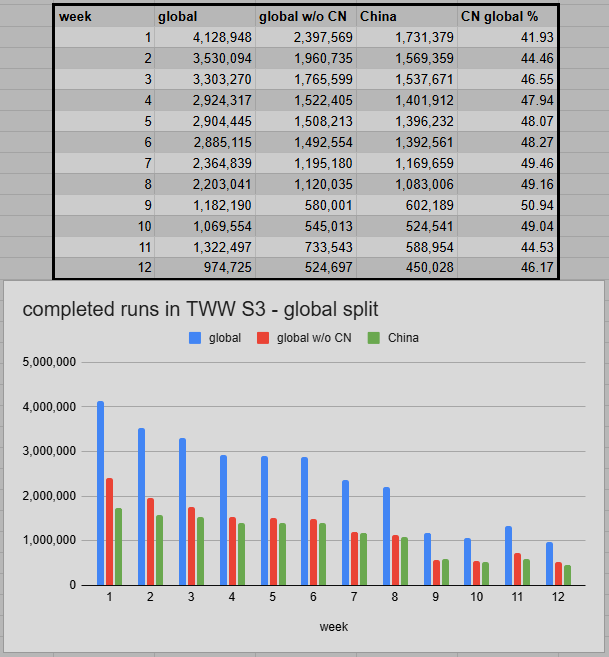Click the 5,000,000 y-axis label
This screenshot has width=609, height=657.
click(49, 363)
